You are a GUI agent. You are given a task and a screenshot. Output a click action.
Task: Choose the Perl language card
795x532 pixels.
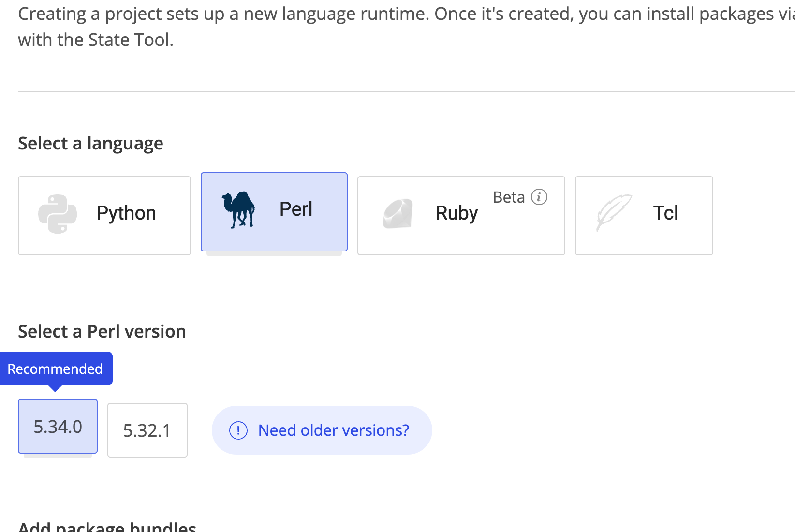[x=274, y=211]
